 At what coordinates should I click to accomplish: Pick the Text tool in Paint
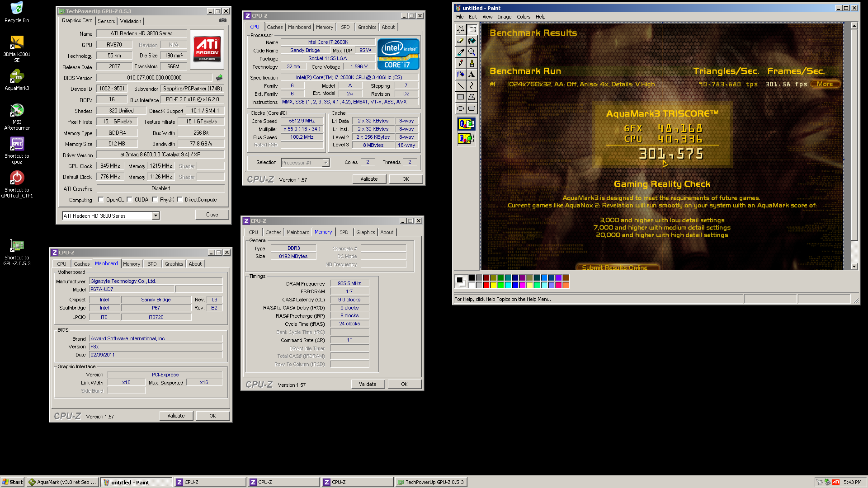[x=472, y=75]
